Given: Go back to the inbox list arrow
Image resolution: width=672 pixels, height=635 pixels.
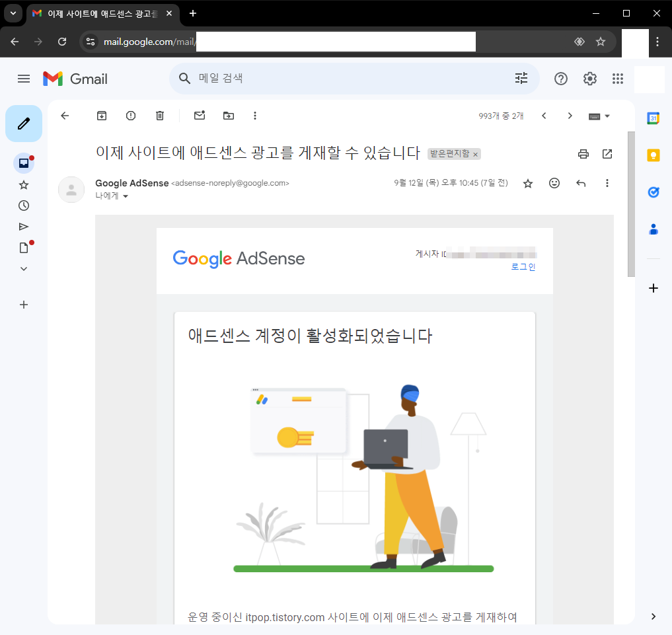Looking at the screenshot, I should click(65, 116).
